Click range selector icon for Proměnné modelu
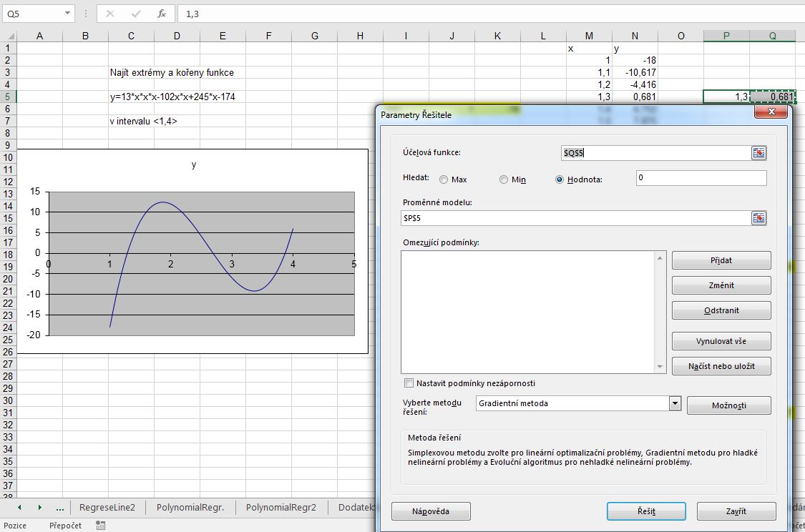 pos(758,218)
